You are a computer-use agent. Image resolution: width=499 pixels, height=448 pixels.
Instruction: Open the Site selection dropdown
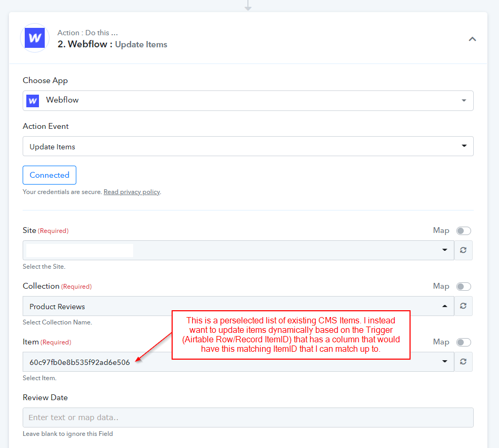tap(238, 250)
